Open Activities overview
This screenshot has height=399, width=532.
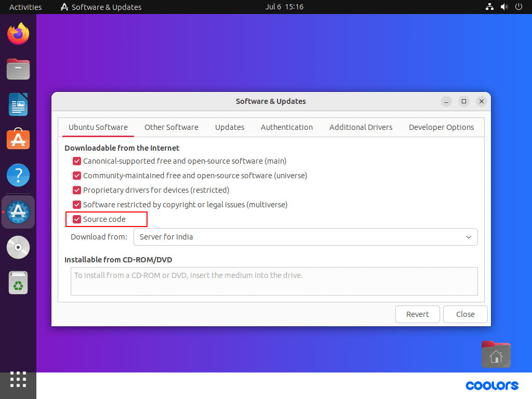(25, 7)
